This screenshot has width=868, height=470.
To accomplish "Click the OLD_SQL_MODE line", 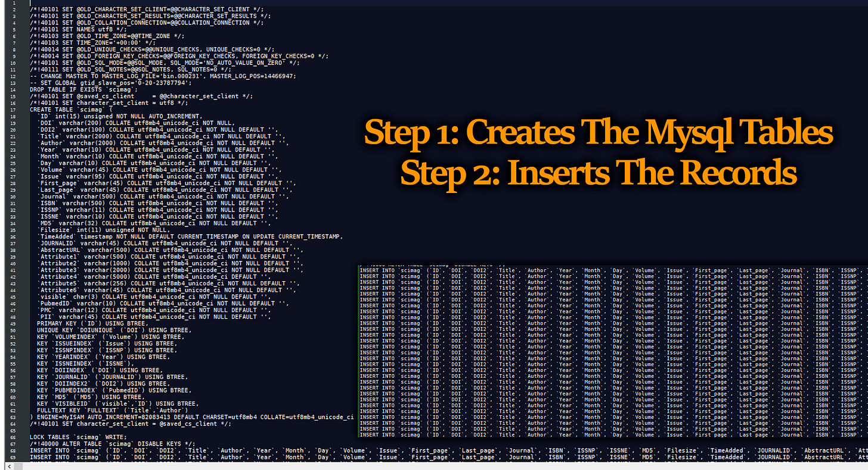I will pyautogui.click(x=165, y=63).
